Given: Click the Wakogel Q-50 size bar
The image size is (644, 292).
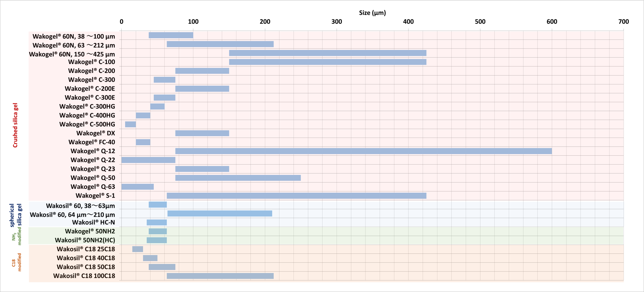Looking at the screenshot, I should coord(238,178).
